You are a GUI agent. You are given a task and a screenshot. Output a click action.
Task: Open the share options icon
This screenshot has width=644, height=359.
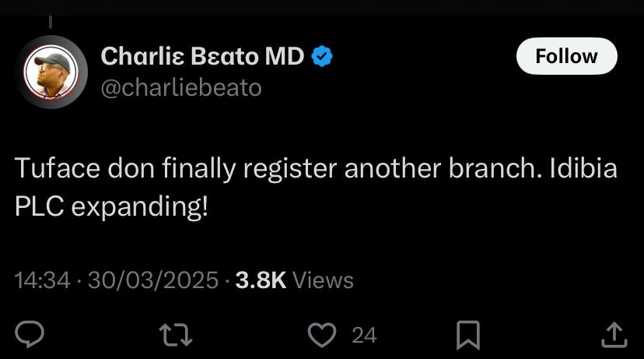614,335
